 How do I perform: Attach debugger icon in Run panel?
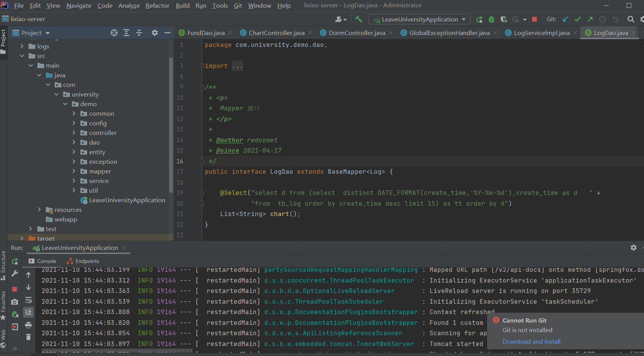click(15, 314)
